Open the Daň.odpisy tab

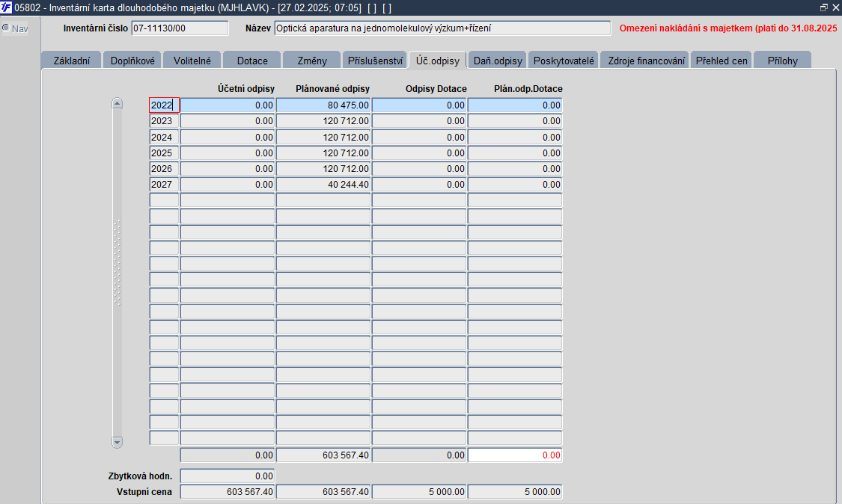click(x=498, y=61)
